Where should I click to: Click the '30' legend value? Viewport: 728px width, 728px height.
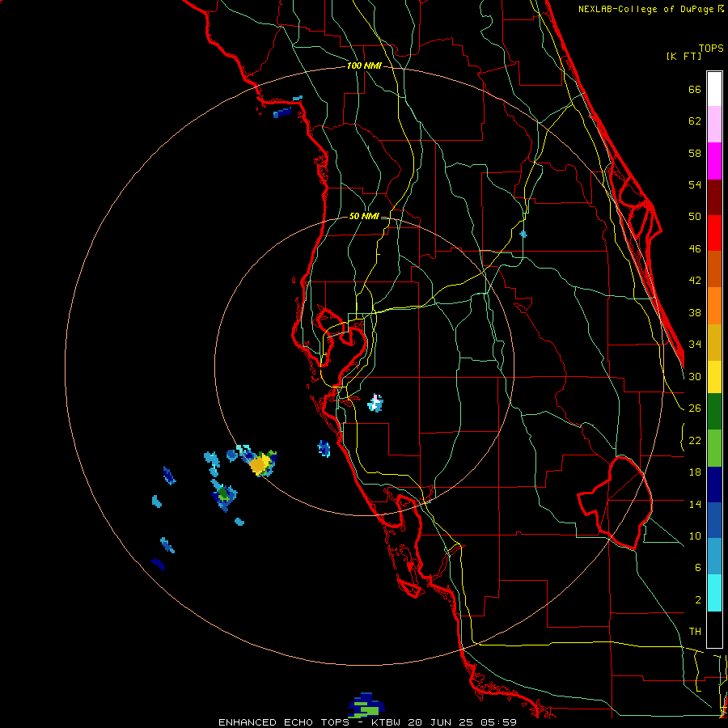[695, 376]
